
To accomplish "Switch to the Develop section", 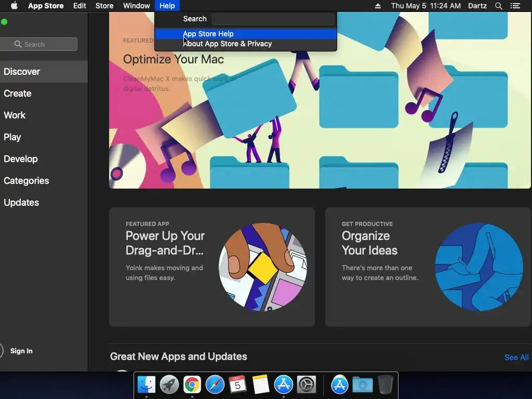I will 44,159.
